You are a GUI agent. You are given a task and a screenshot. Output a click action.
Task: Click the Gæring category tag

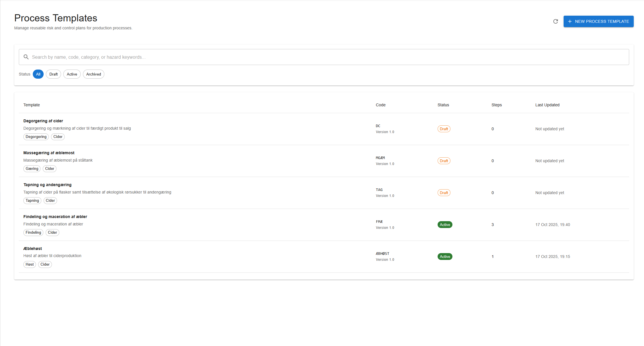[x=32, y=169]
